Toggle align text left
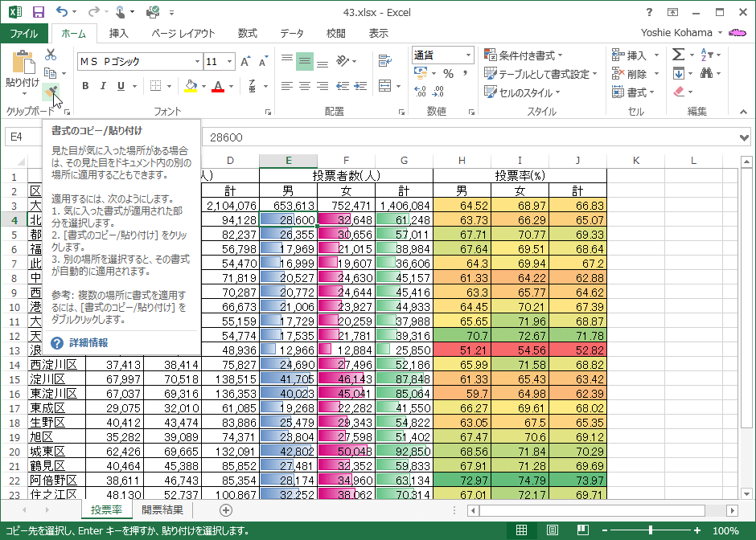The image size is (756, 540). pyautogui.click(x=287, y=86)
